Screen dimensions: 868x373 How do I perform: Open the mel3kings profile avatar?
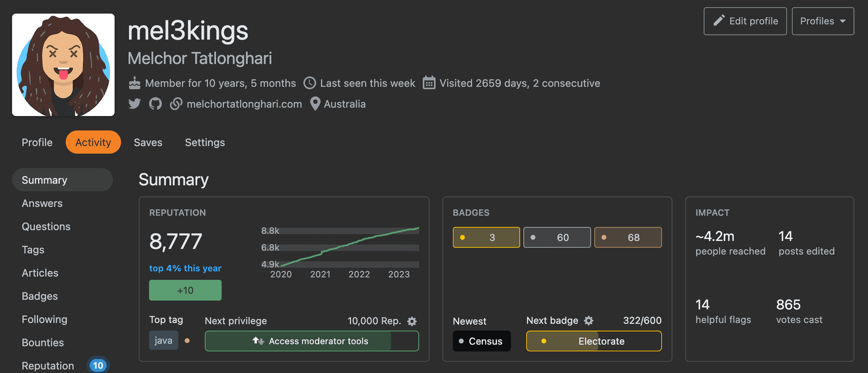[63, 65]
